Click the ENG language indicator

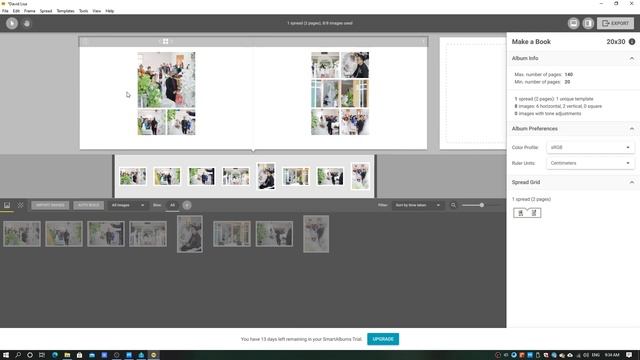click(596, 355)
